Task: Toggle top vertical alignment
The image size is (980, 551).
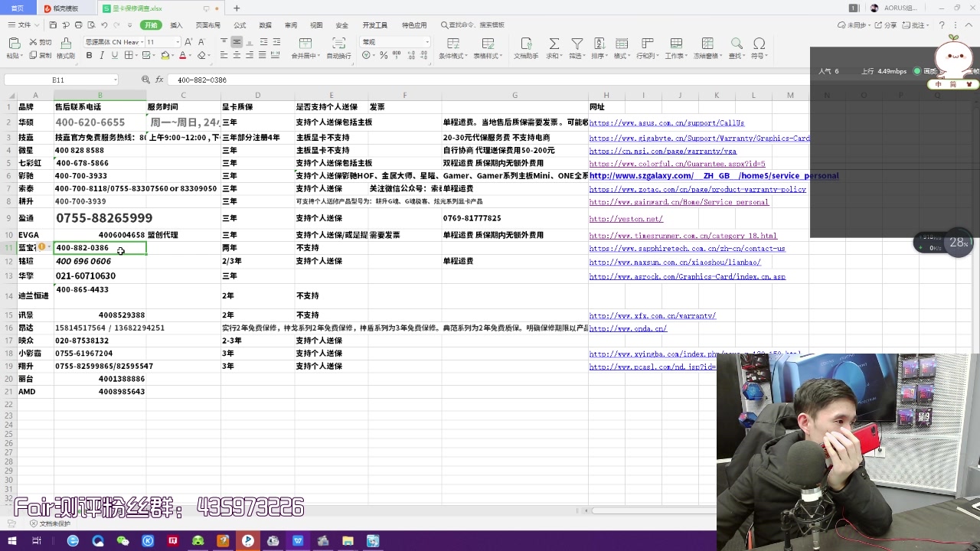Action: pyautogui.click(x=224, y=41)
